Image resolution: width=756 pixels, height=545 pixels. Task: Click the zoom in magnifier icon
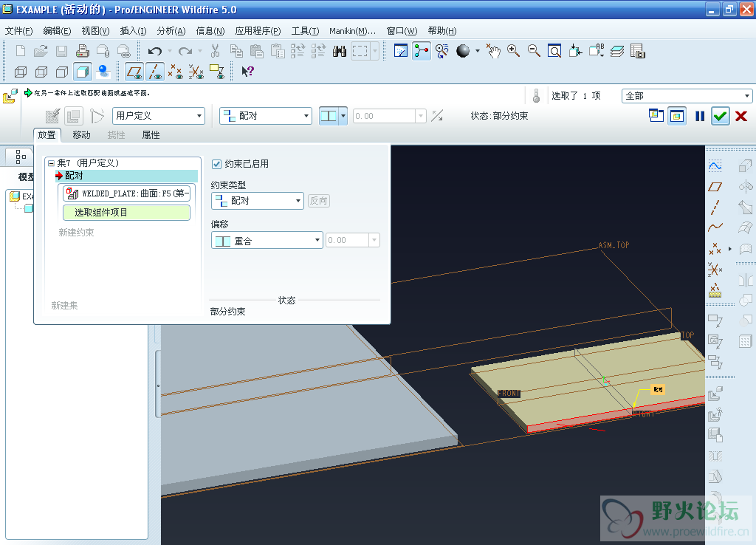pos(513,51)
